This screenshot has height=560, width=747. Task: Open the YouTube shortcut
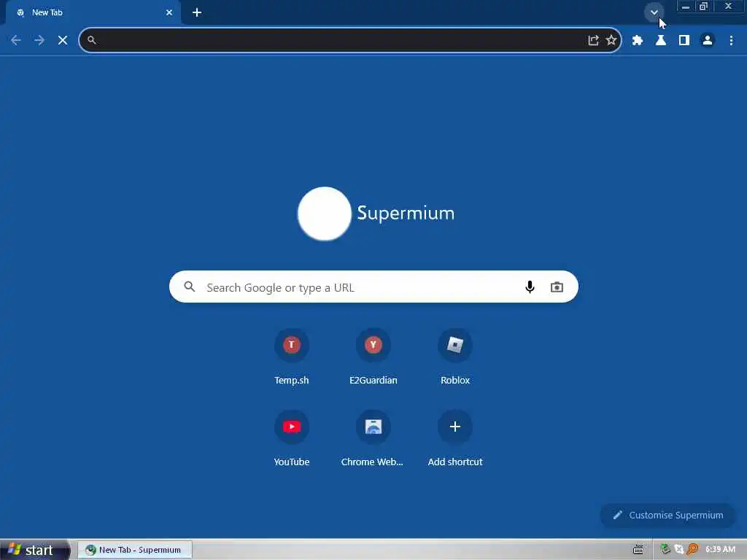(x=292, y=438)
